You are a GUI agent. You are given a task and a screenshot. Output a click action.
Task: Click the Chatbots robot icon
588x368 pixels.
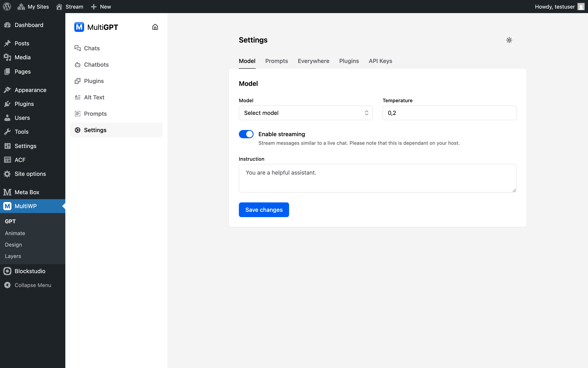pyautogui.click(x=78, y=64)
